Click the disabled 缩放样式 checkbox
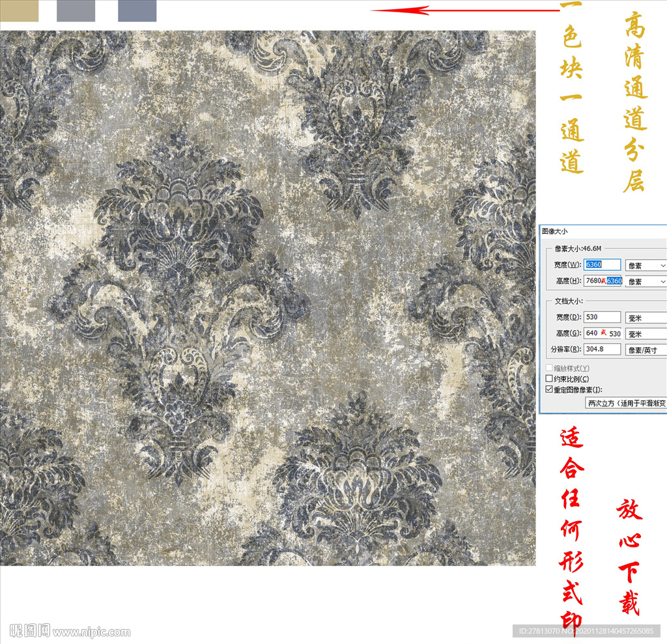Screen dimensions: 667x644 [x=549, y=369]
